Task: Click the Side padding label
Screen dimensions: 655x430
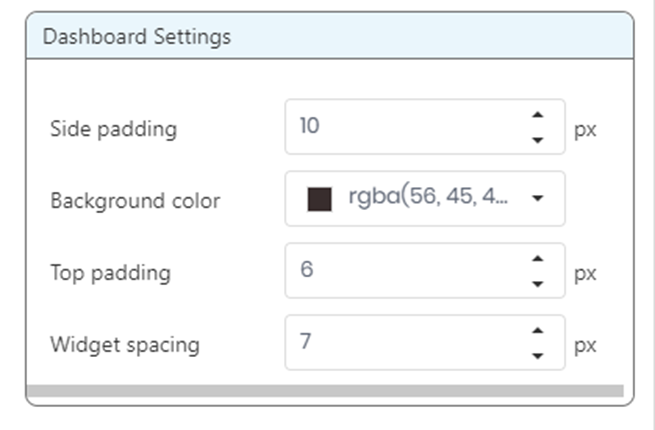Action: point(113,128)
